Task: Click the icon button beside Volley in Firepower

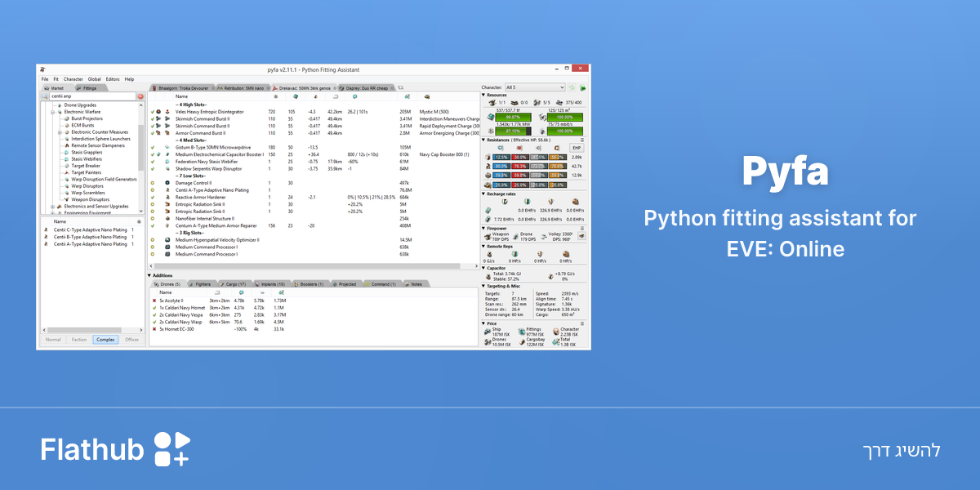Action: tap(581, 236)
